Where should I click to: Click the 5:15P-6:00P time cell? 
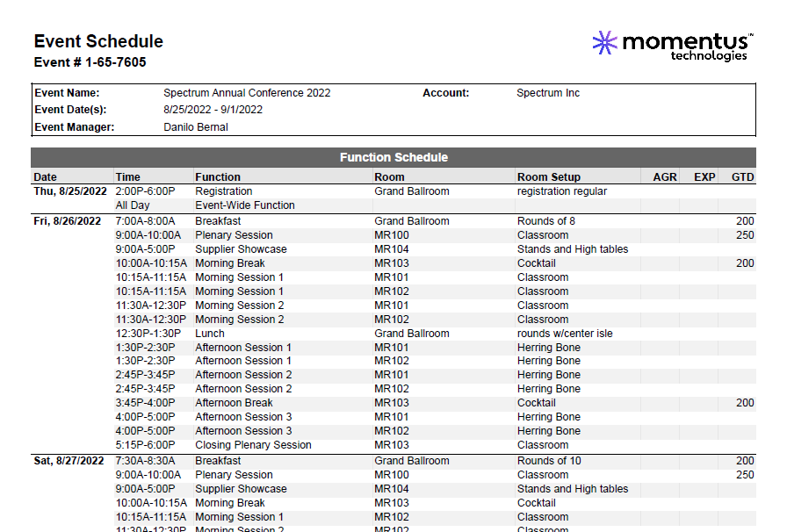pyautogui.click(x=145, y=445)
